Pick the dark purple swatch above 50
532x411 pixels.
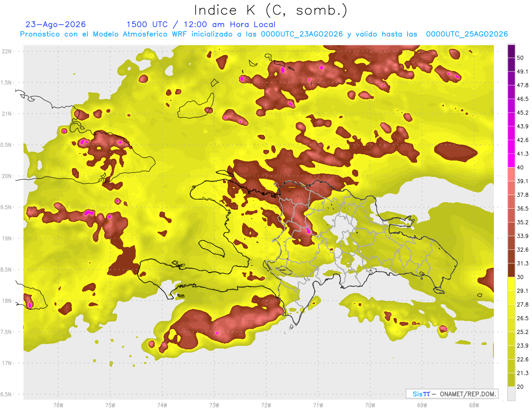(511, 51)
